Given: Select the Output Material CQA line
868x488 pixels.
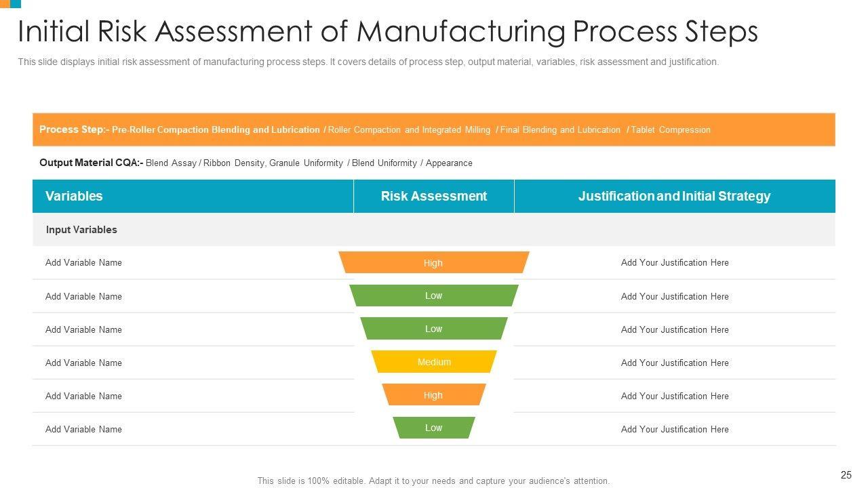Looking at the screenshot, I should point(256,163).
